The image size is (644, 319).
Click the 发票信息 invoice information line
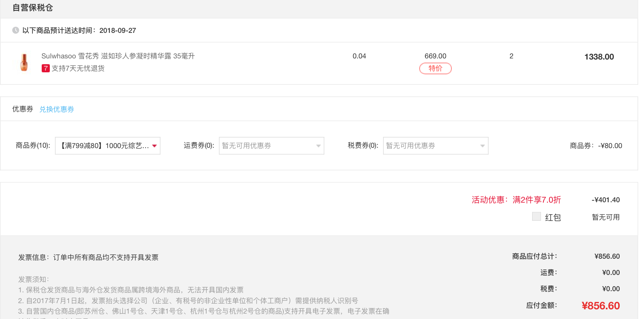[88, 258]
